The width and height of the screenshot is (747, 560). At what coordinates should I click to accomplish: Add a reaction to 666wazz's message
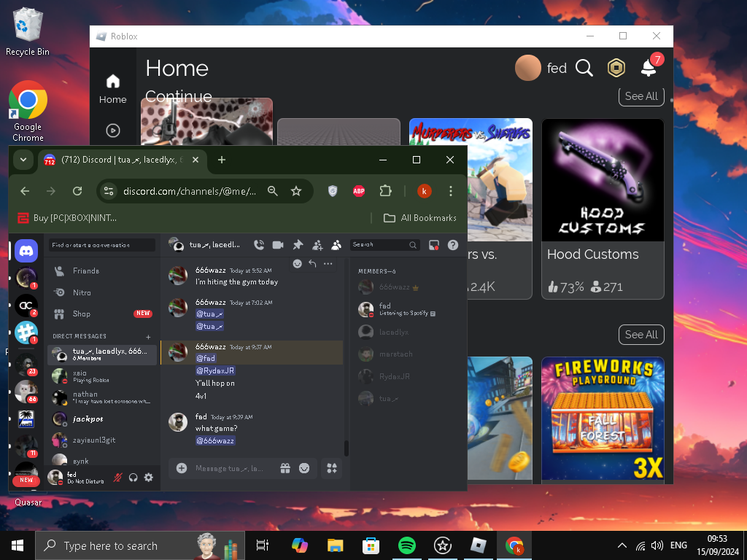pos(298,263)
